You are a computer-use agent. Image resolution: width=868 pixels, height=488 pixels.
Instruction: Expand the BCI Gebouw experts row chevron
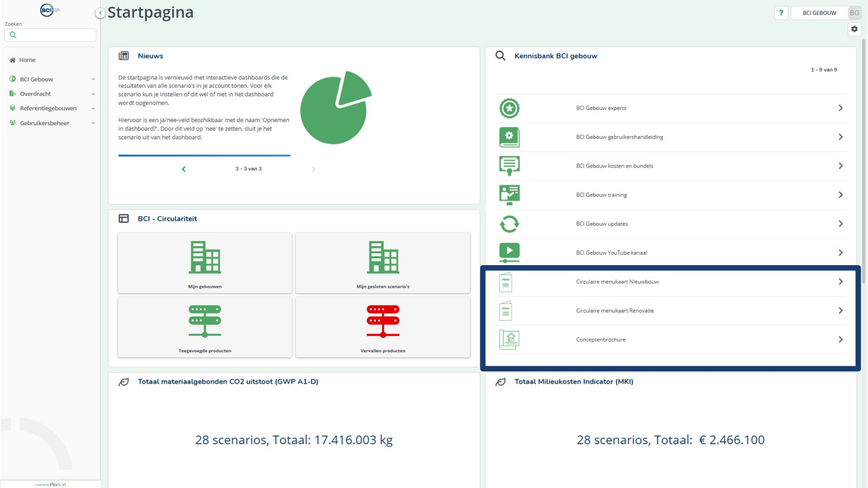coord(840,108)
